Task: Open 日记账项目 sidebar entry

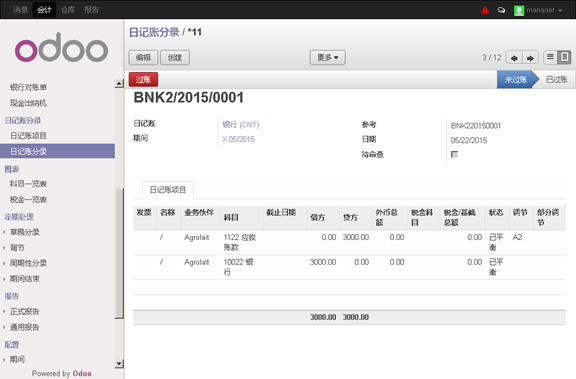Action: point(28,136)
